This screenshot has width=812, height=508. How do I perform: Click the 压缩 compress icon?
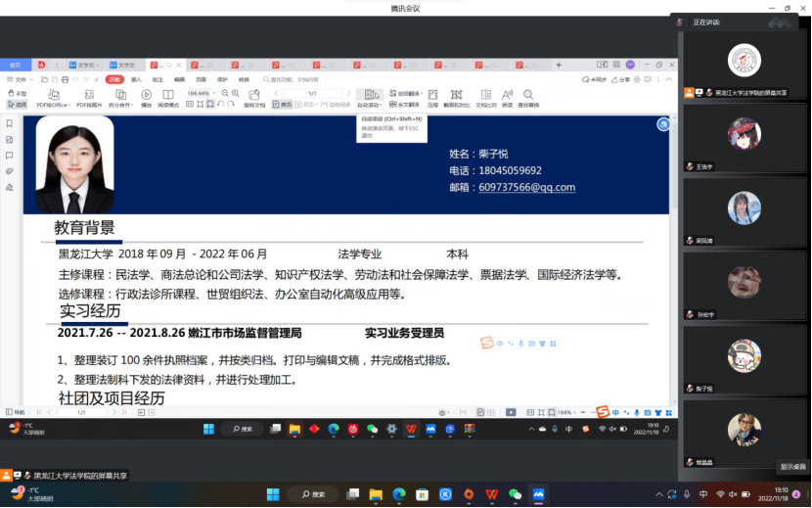(432, 97)
